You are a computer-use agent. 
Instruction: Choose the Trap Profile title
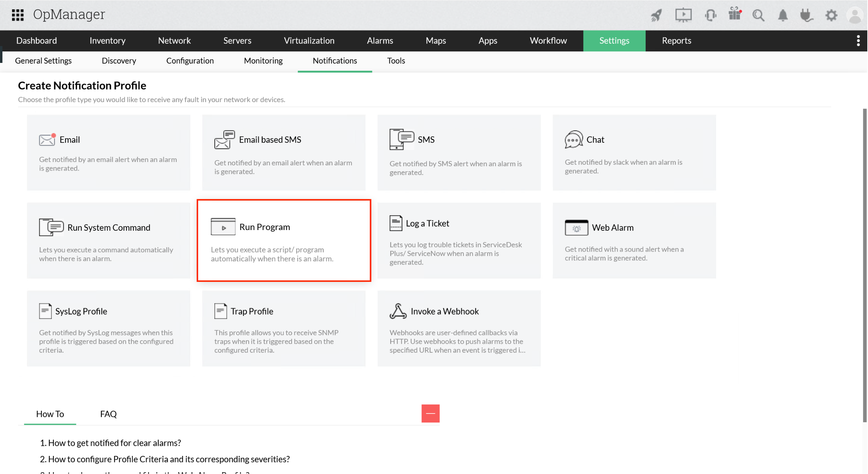[252, 311]
